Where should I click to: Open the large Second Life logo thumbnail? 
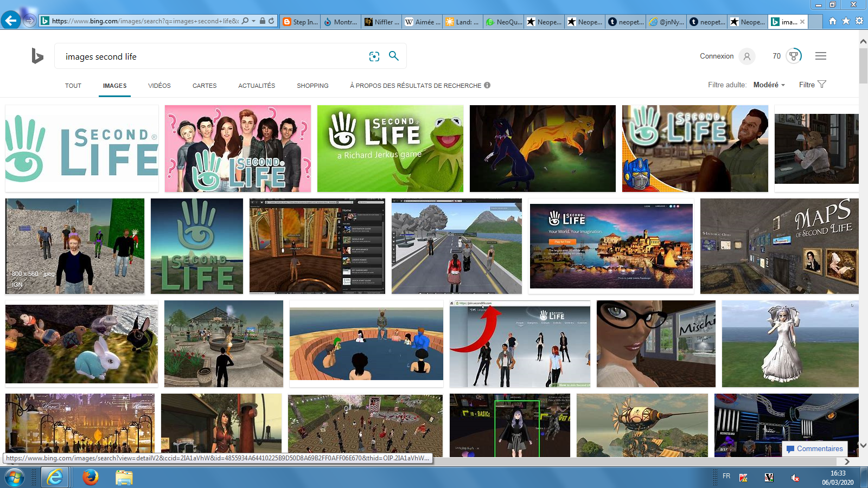pyautogui.click(x=82, y=149)
